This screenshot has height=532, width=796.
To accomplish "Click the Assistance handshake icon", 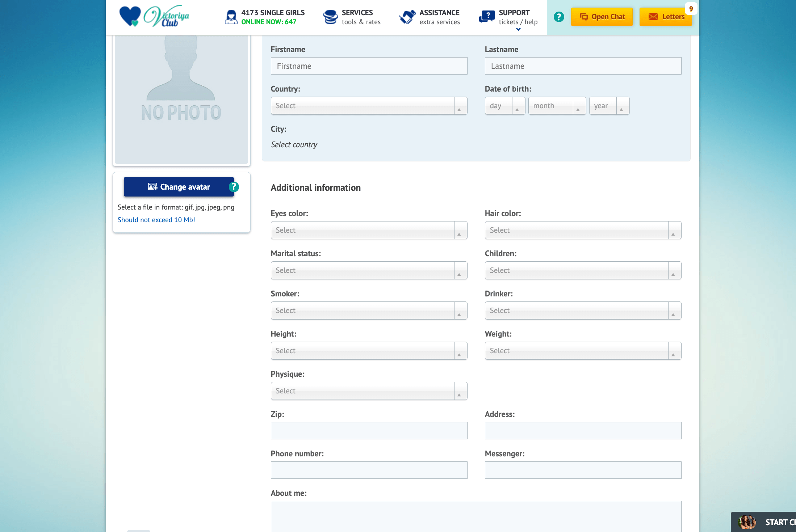I will (x=407, y=17).
